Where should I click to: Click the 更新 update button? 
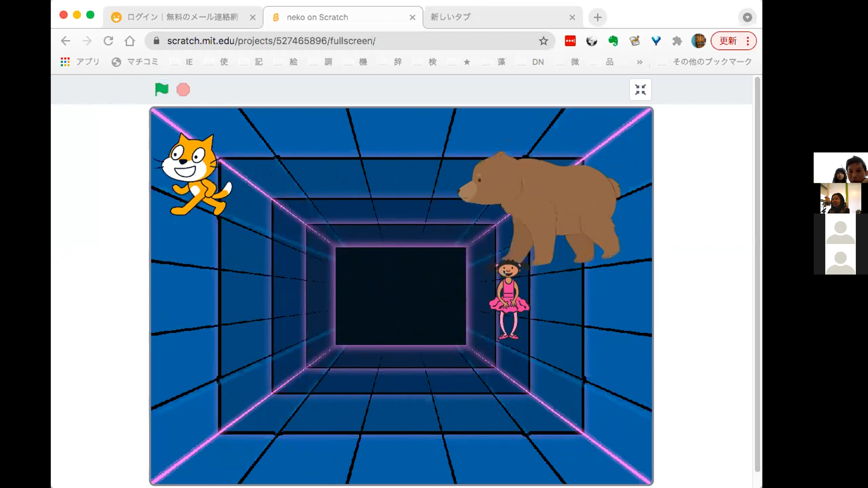[734, 41]
